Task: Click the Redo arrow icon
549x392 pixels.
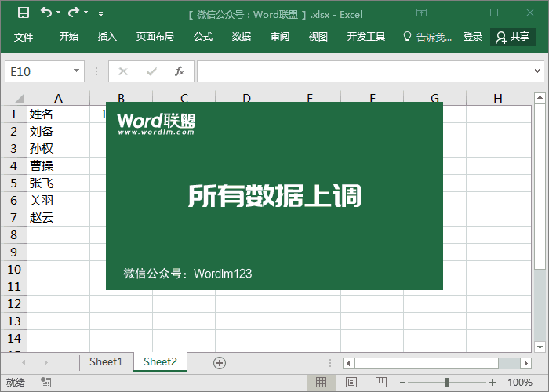Action: 74,13
